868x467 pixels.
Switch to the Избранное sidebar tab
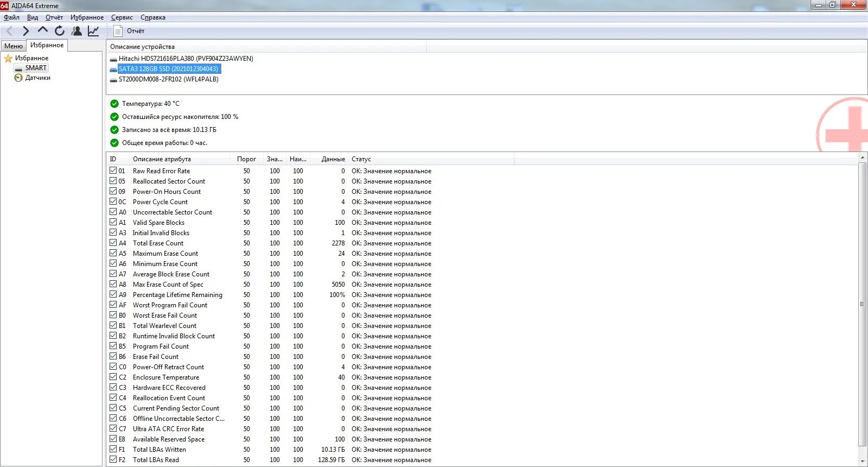47,45
